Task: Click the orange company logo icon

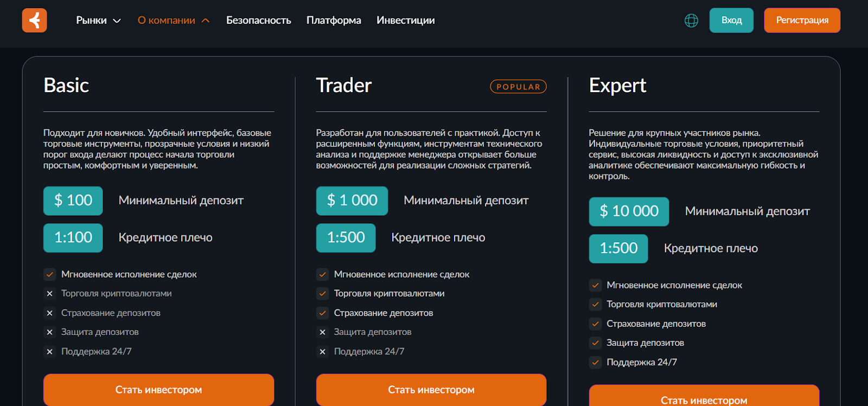Action: tap(34, 21)
